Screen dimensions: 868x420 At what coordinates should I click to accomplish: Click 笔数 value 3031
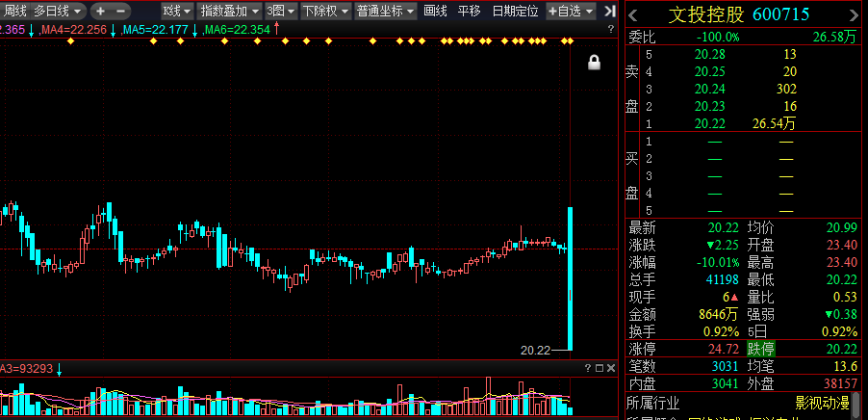(x=726, y=366)
